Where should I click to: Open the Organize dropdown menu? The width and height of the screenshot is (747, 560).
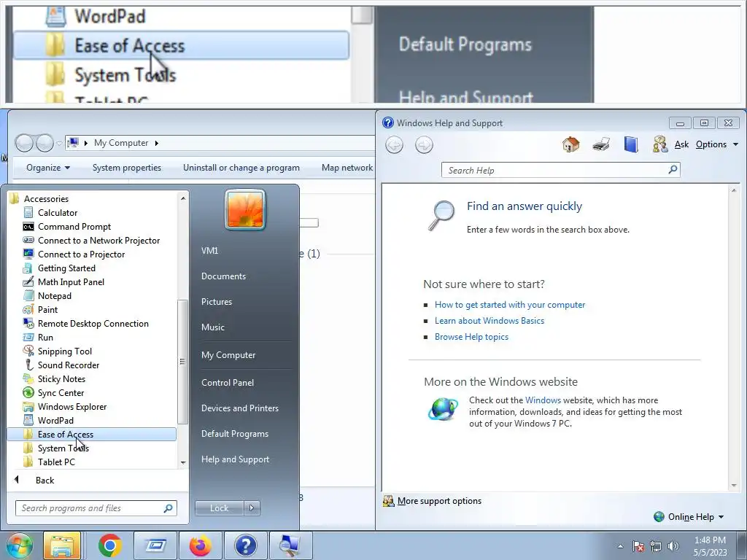pyautogui.click(x=48, y=168)
